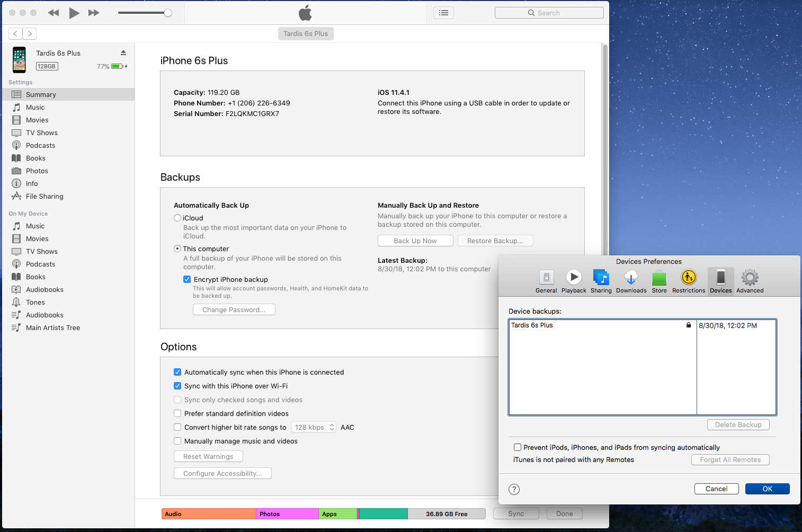Enable Convert higher bit rate songs
The height and width of the screenshot is (532, 802).
click(x=177, y=427)
